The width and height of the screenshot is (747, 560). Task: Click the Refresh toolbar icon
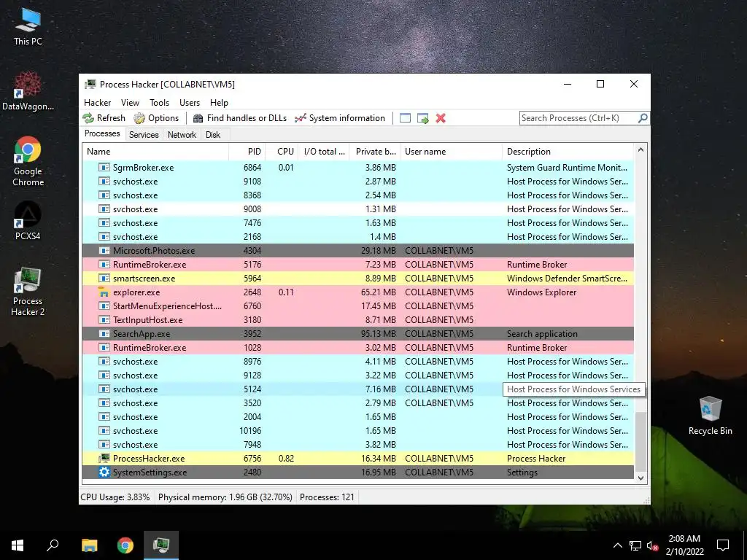coord(88,118)
